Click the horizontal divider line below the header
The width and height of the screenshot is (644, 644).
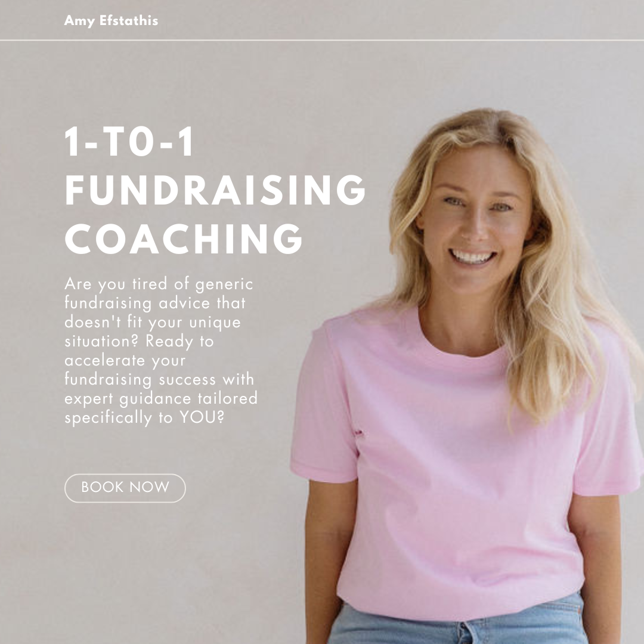(322, 40)
